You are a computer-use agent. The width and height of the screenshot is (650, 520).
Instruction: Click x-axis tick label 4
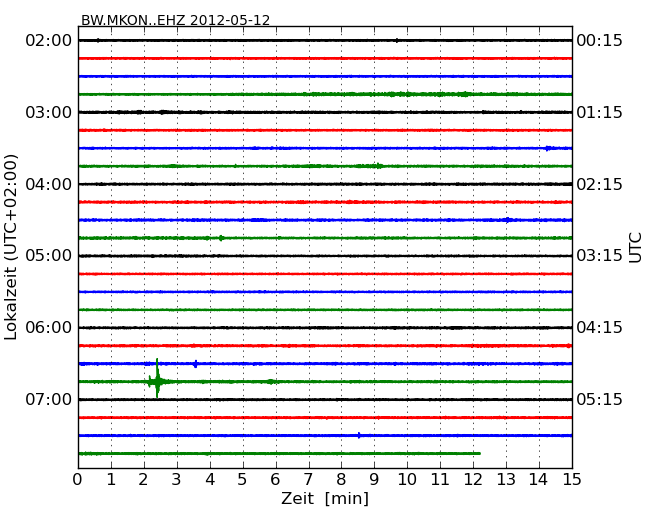tap(210, 480)
